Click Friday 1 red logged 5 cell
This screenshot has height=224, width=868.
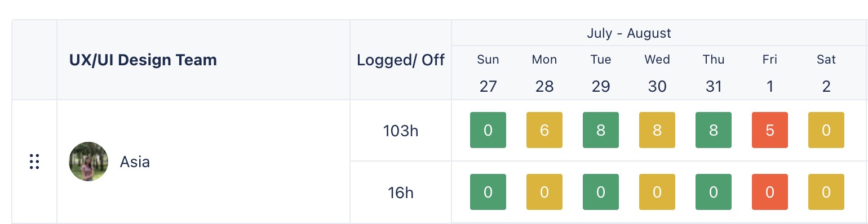tap(770, 130)
